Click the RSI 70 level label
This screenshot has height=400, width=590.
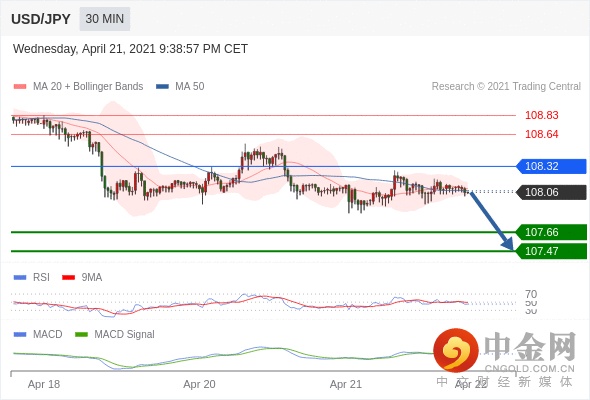pyautogui.click(x=531, y=294)
